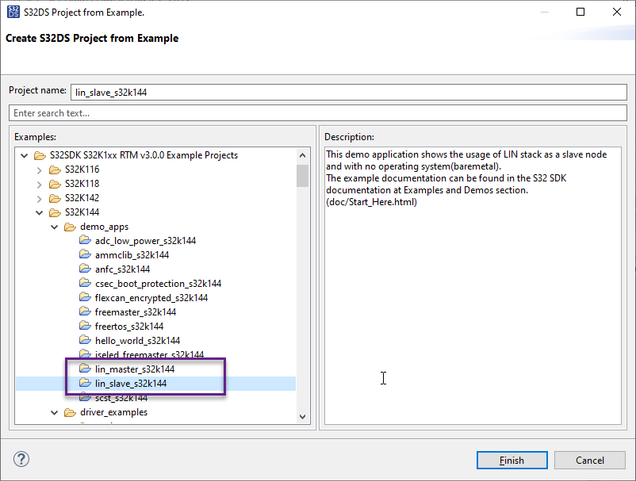Click the Examples list scrollbar thumb

pos(303,176)
